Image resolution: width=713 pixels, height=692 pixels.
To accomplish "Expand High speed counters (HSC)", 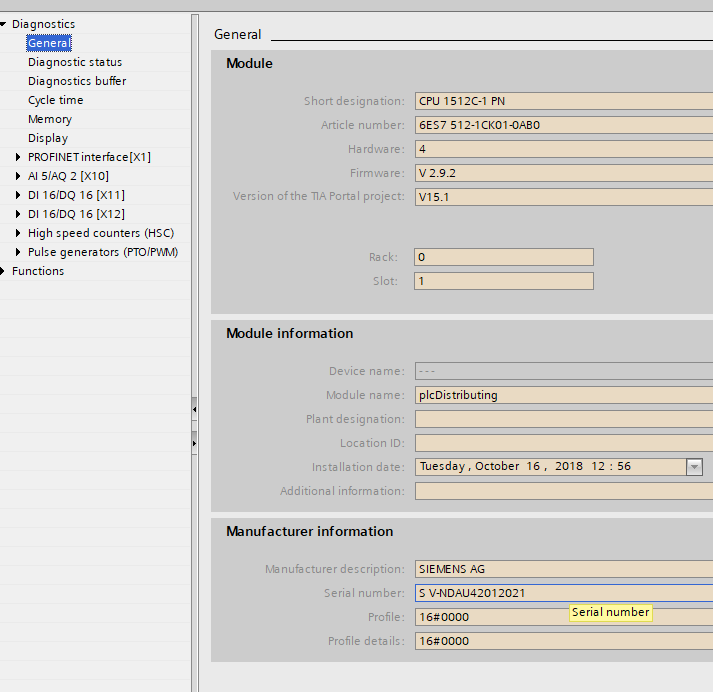I will pos(18,233).
